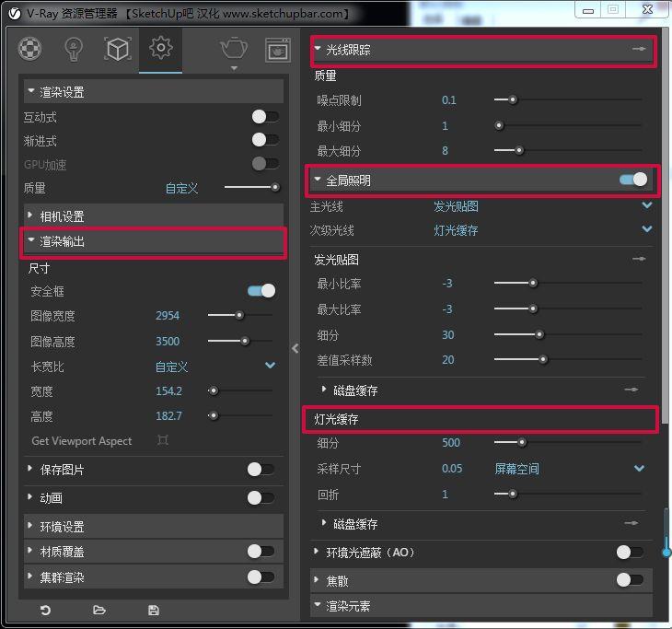The image size is (672, 629).
Task: Disable the 安全框 safe frame switch
Action: 261,291
